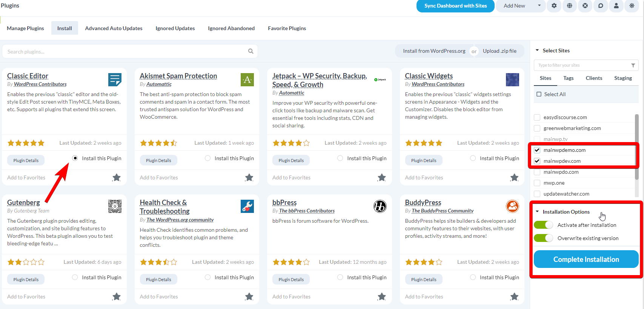Click Add to Favorites under bbPress
This screenshot has height=309, width=644.
pyautogui.click(x=291, y=297)
